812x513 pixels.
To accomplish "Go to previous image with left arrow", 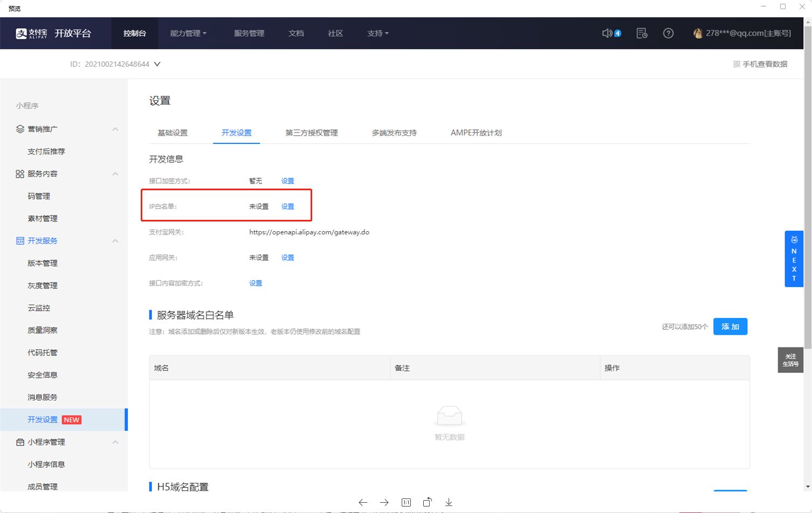I will tap(363, 502).
